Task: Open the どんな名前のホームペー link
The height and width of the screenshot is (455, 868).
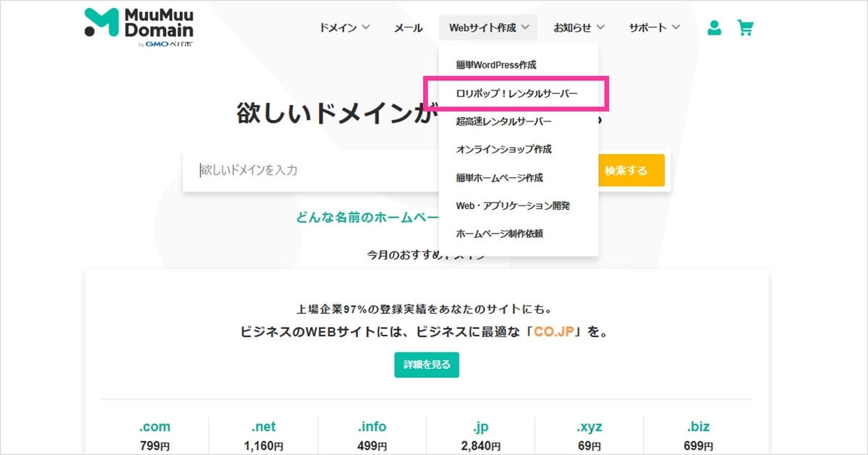Action: click(367, 218)
